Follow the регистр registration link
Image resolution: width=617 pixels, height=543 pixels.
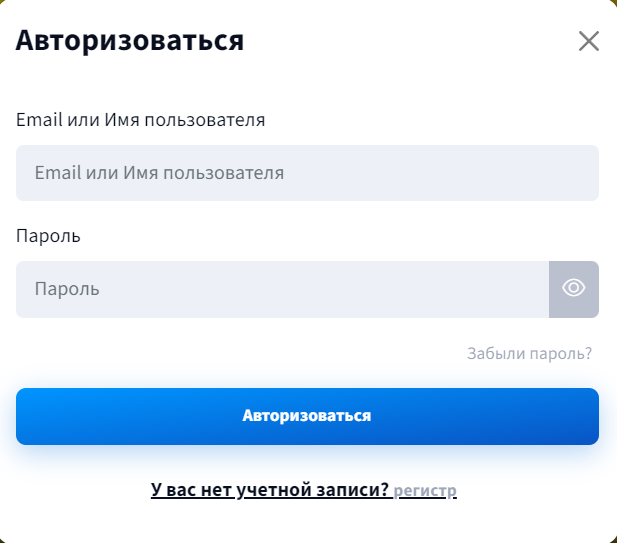tap(425, 490)
